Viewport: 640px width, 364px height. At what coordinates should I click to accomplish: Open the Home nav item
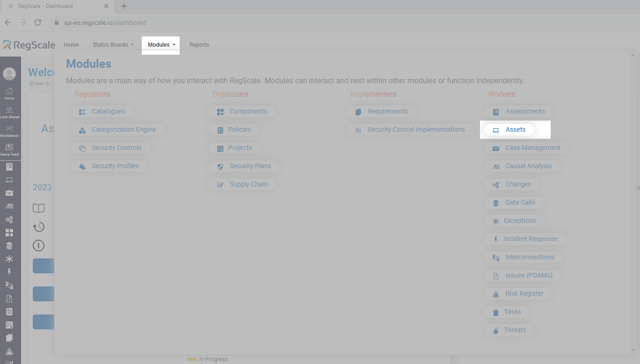(x=71, y=45)
